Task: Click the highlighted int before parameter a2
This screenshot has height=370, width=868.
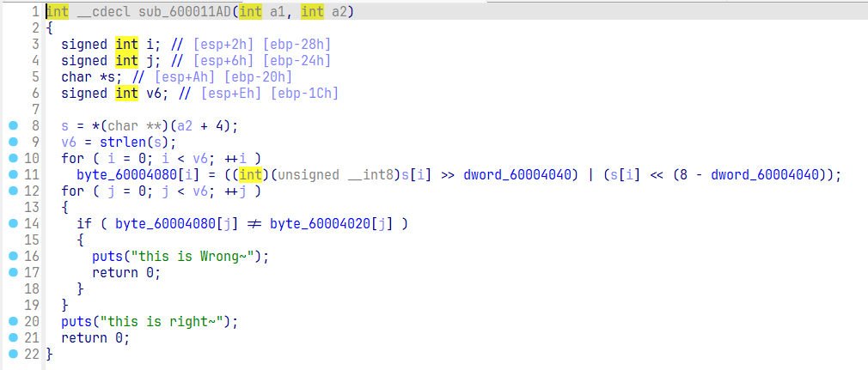Action: [x=313, y=12]
